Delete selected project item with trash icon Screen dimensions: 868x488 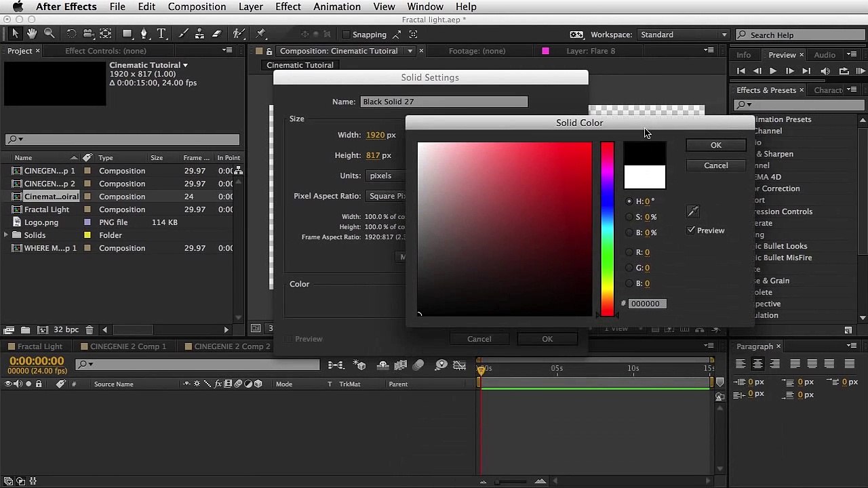tap(90, 330)
